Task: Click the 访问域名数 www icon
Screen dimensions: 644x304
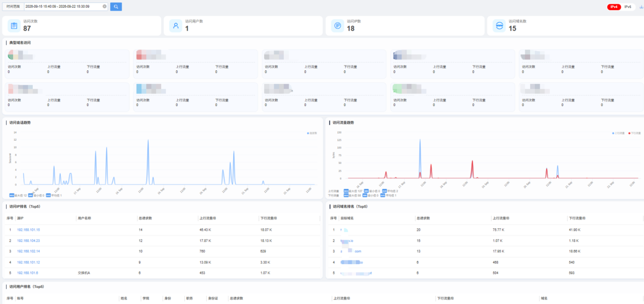Action: [x=500, y=26]
